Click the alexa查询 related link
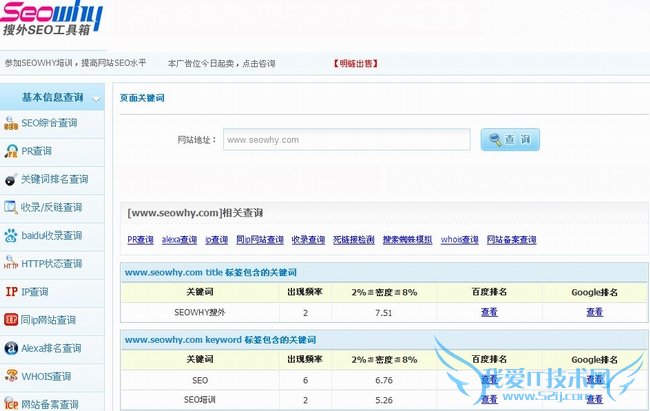The image size is (650, 411). (x=179, y=240)
